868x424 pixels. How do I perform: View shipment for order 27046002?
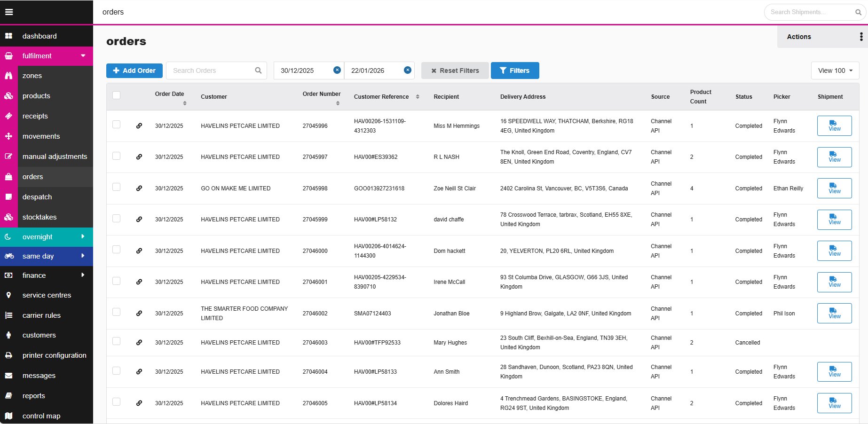835,314
